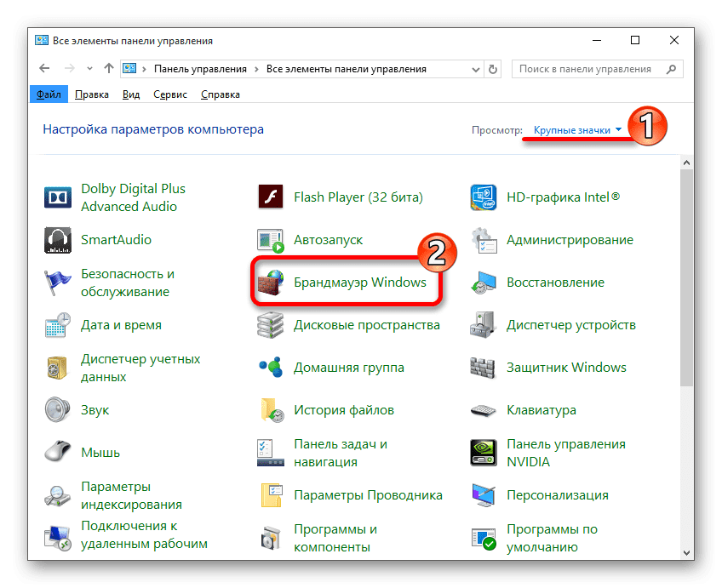
Task: Open the Клавиатура keyboard icon
Action: pos(484,410)
